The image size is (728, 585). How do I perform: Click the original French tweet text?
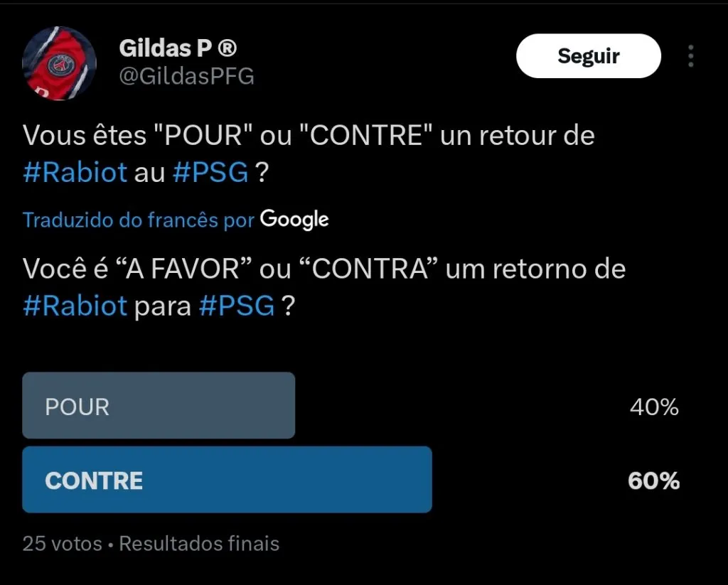click(x=309, y=136)
